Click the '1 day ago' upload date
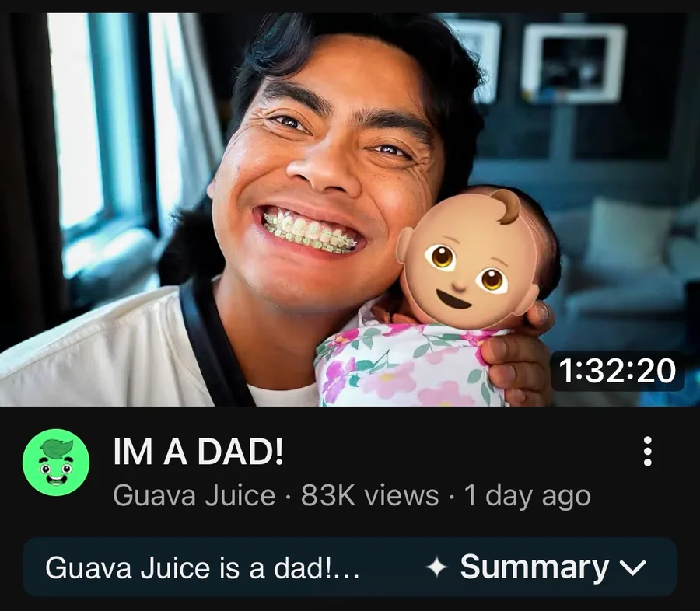The height and width of the screenshot is (611, 700). point(527,496)
